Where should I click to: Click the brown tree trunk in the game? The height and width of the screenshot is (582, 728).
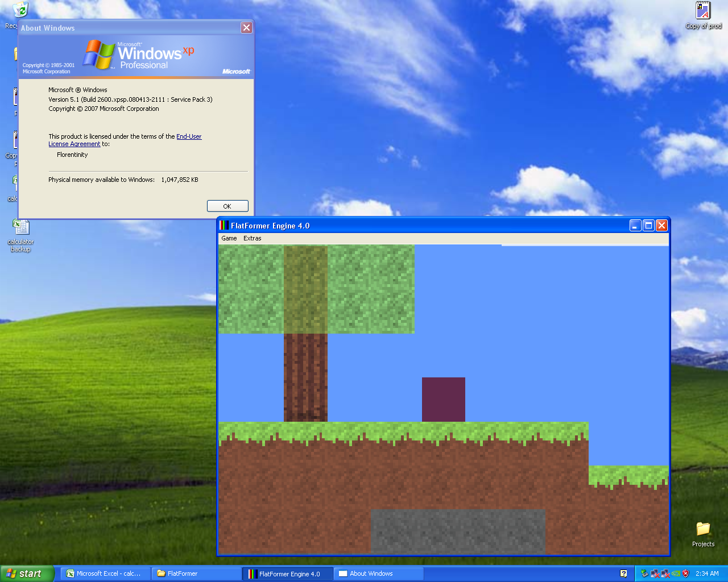[x=305, y=377]
